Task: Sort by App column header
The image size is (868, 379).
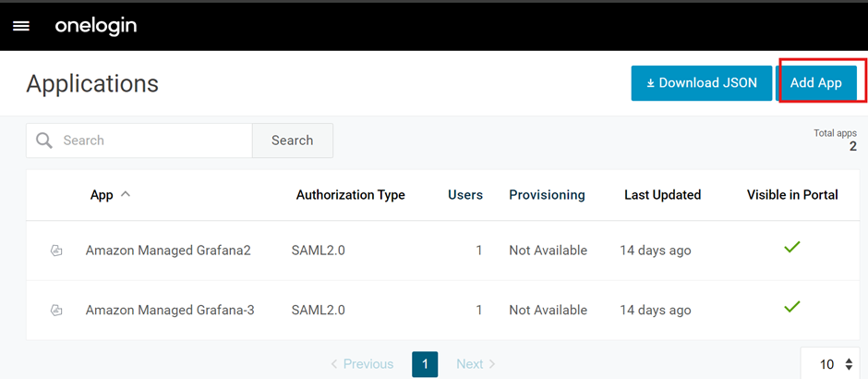Action: pos(102,195)
